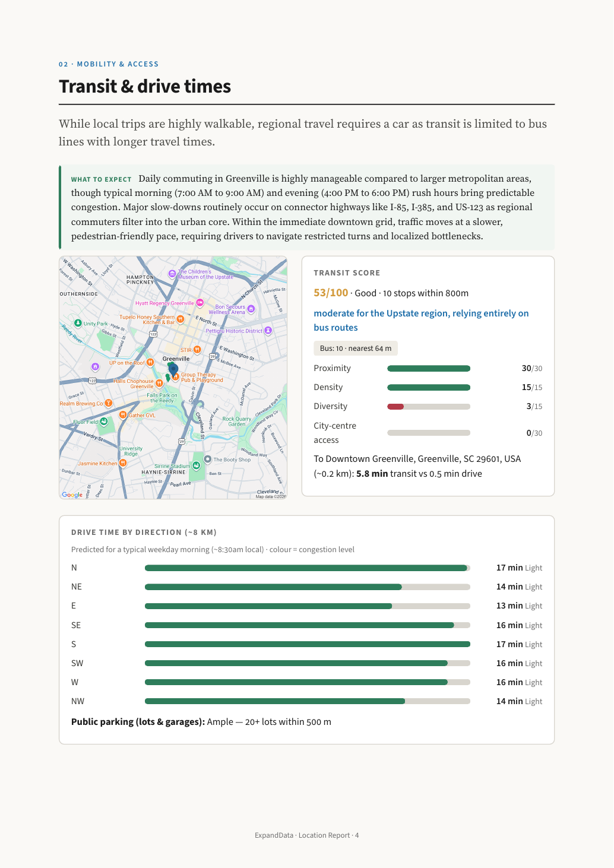Screen dimensions: 614x868
Task: Click the Proximity score bar
Action: (429, 369)
